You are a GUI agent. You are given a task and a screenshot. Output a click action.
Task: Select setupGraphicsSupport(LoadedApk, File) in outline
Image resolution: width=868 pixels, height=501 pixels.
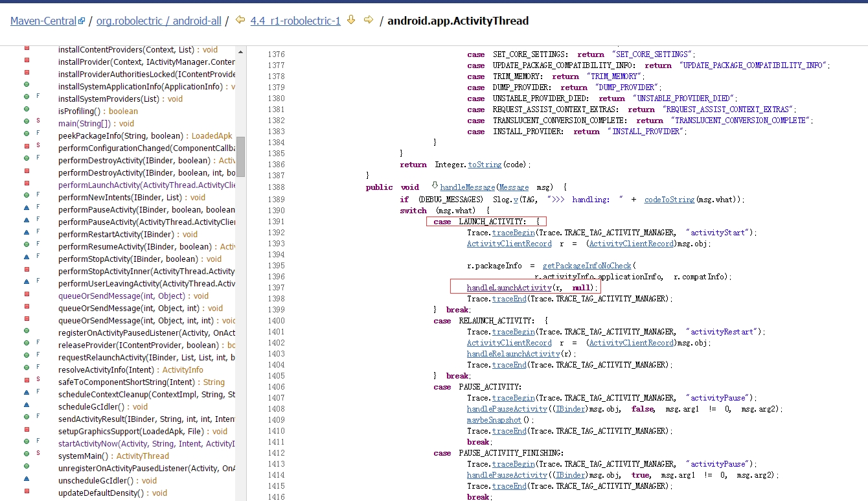143,431
